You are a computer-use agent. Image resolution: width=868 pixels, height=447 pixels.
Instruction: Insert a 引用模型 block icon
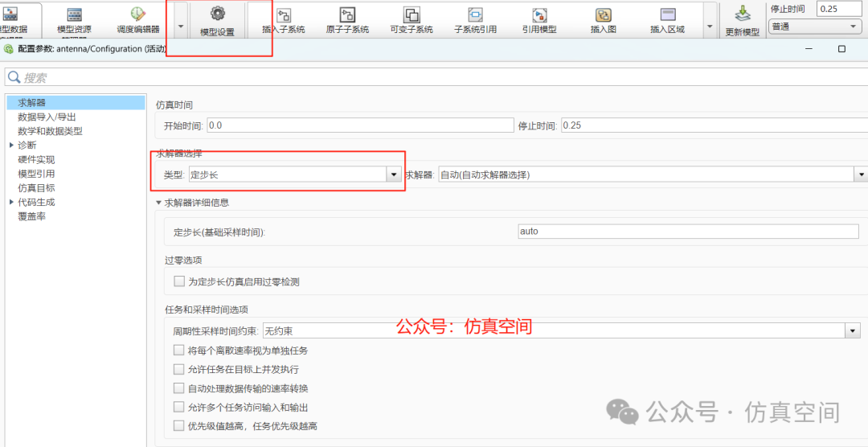coord(539,15)
